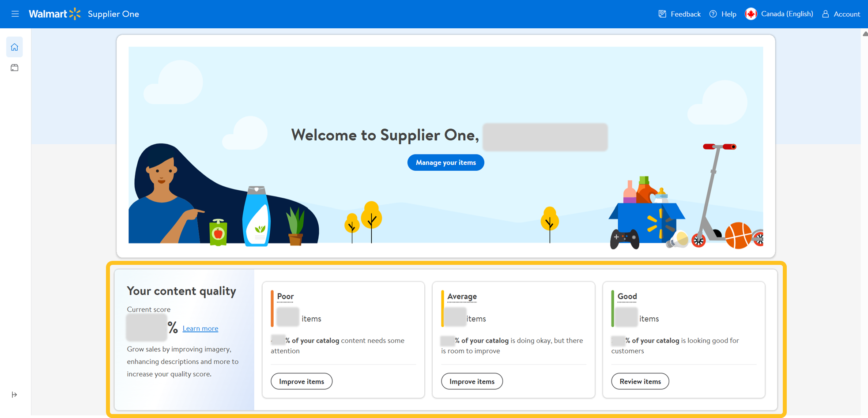
Task: Click the Help question mark icon
Action: pos(713,14)
